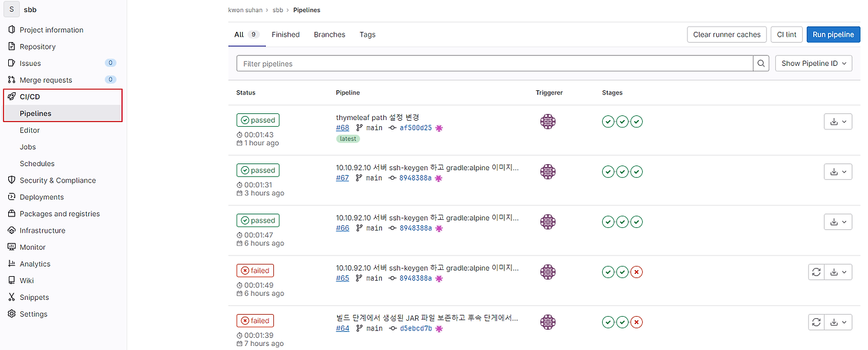Image resolution: width=868 pixels, height=350 pixels.
Task: Open Editor under CI/CD
Action: pos(30,130)
